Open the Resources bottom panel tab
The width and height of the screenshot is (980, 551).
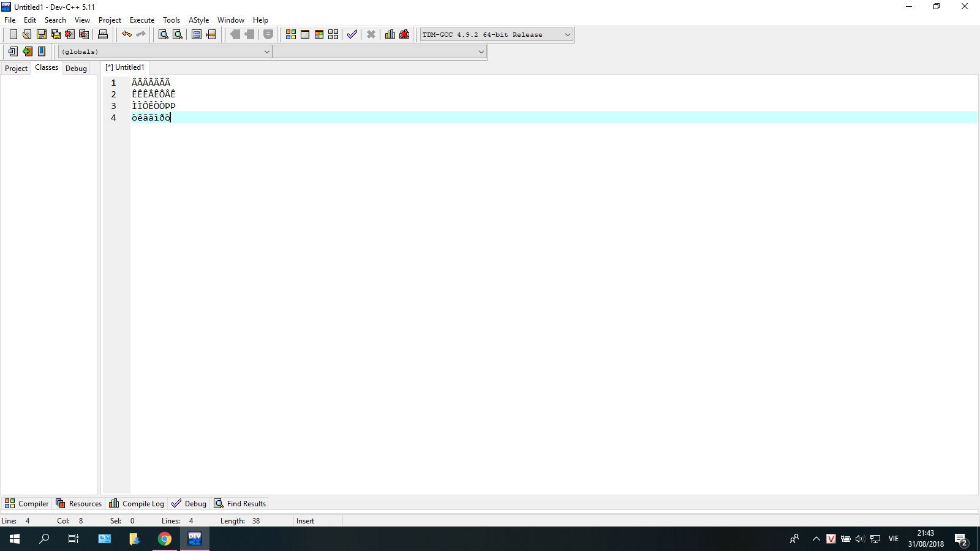(x=78, y=503)
